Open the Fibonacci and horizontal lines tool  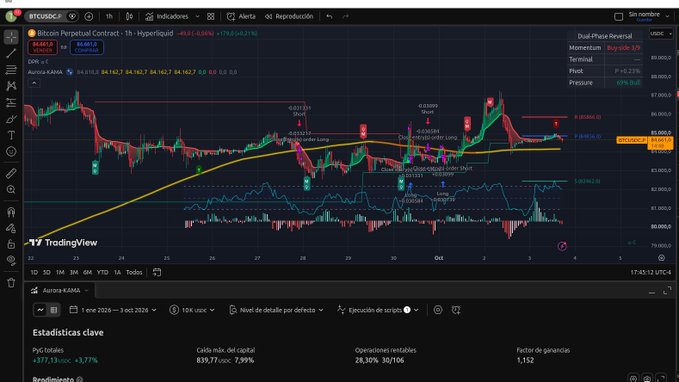[x=11, y=70]
